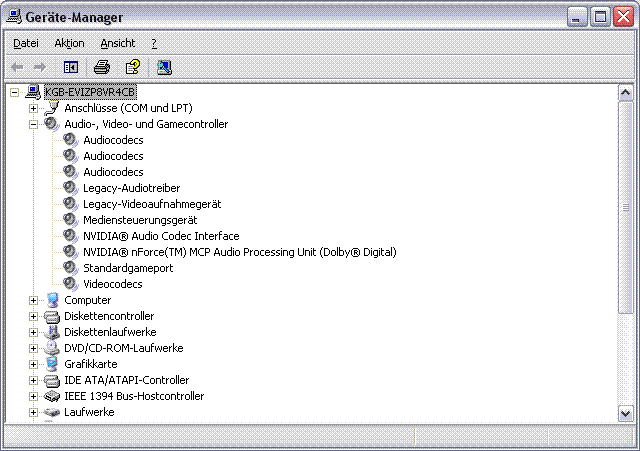Expand the IDE ATA/ATAPI-Controller node

33,380
